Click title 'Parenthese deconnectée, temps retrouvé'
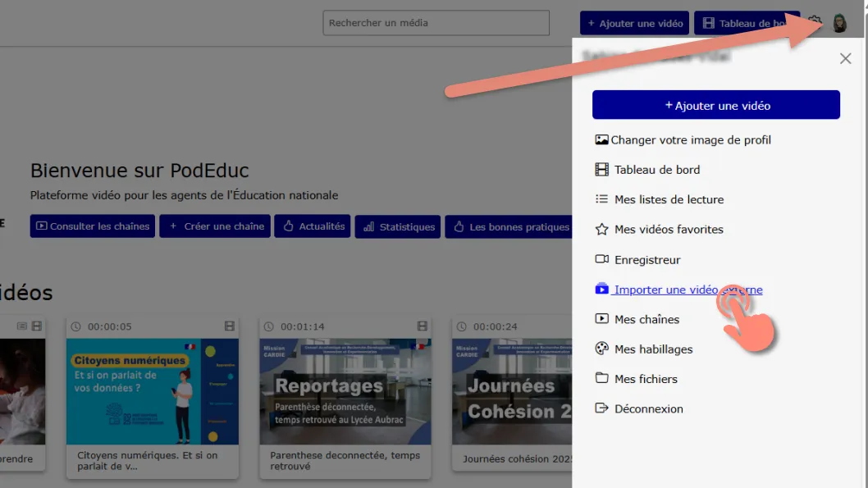Viewport: 868px width, 488px height. tap(345, 461)
